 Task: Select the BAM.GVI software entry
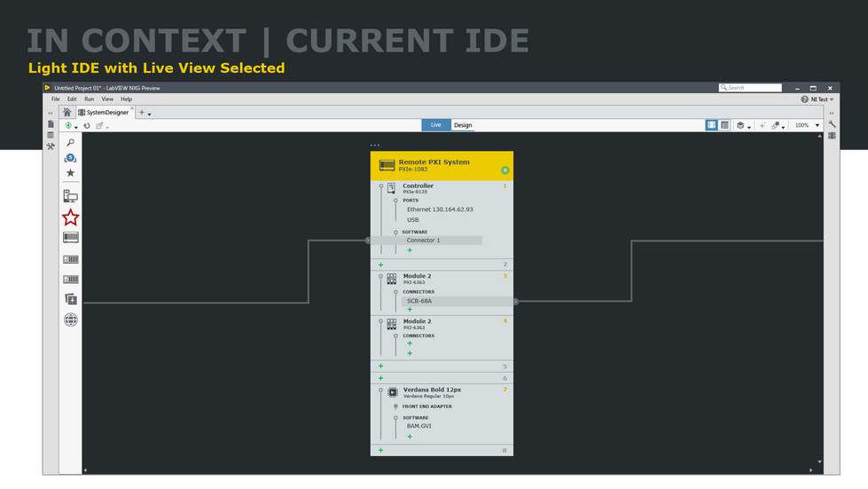coord(419,426)
